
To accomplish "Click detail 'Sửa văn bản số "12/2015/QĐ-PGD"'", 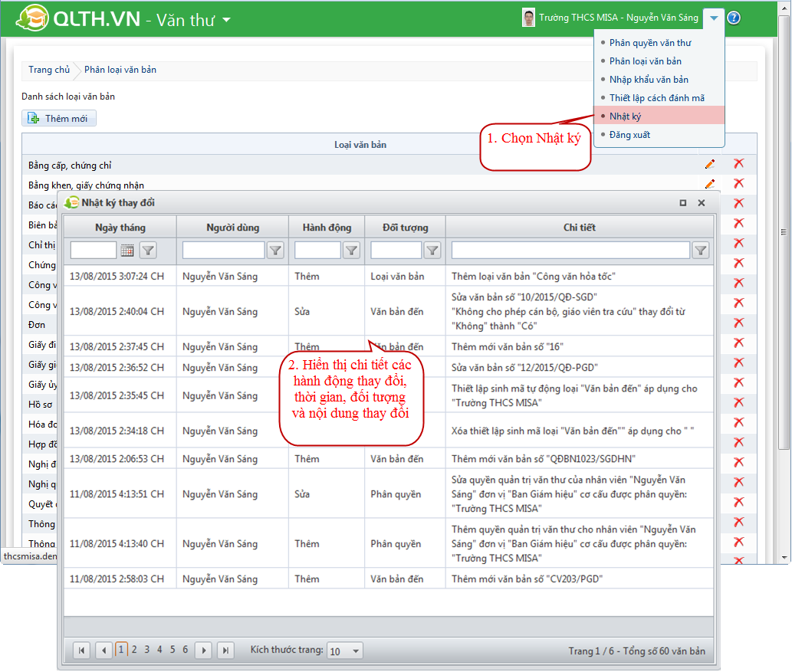I will coord(524,368).
